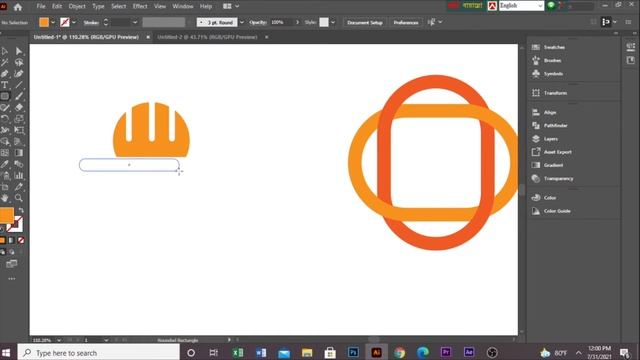Set fill mode to solid Color
This screenshot has width=640, height=360.
[2, 240]
